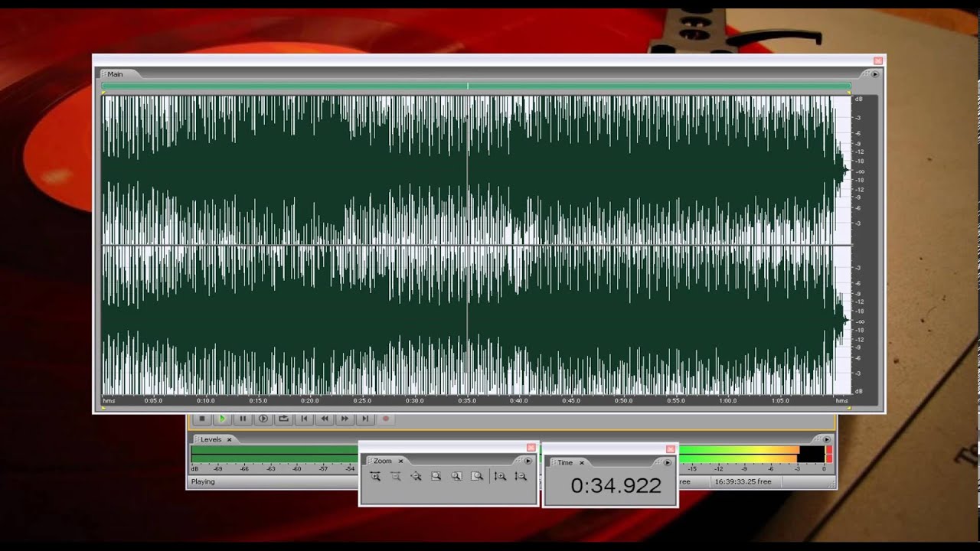Reset the red clip indicators on Levels meter
This screenshot has height=551, width=980.
coord(828,454)
